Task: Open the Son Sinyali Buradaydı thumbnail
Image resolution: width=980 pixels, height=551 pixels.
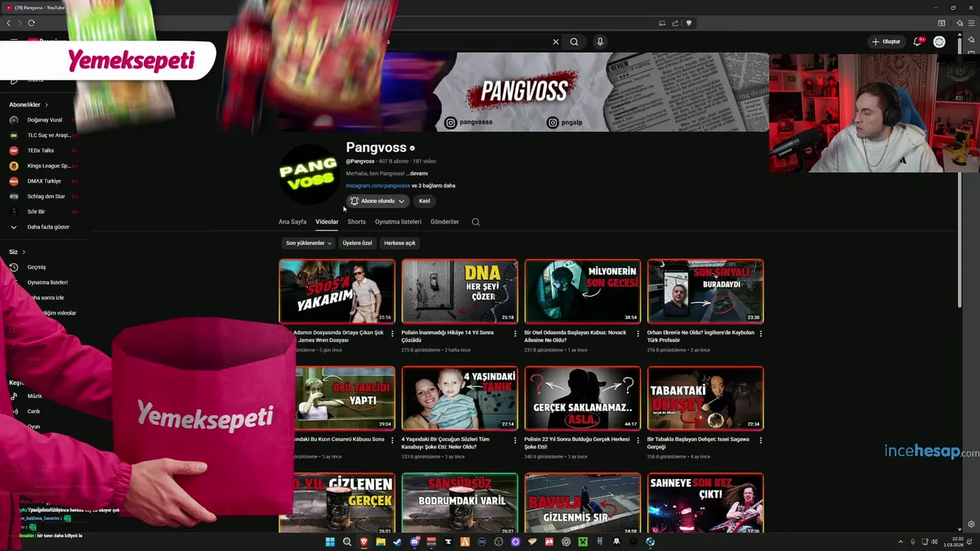Action: coord(705,292)
